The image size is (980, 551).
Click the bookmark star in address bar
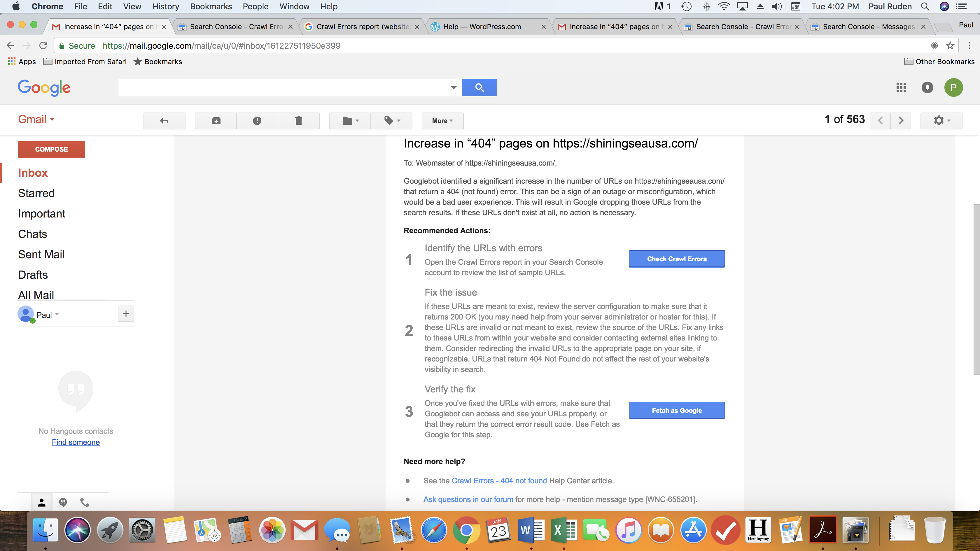pos(950,46)
